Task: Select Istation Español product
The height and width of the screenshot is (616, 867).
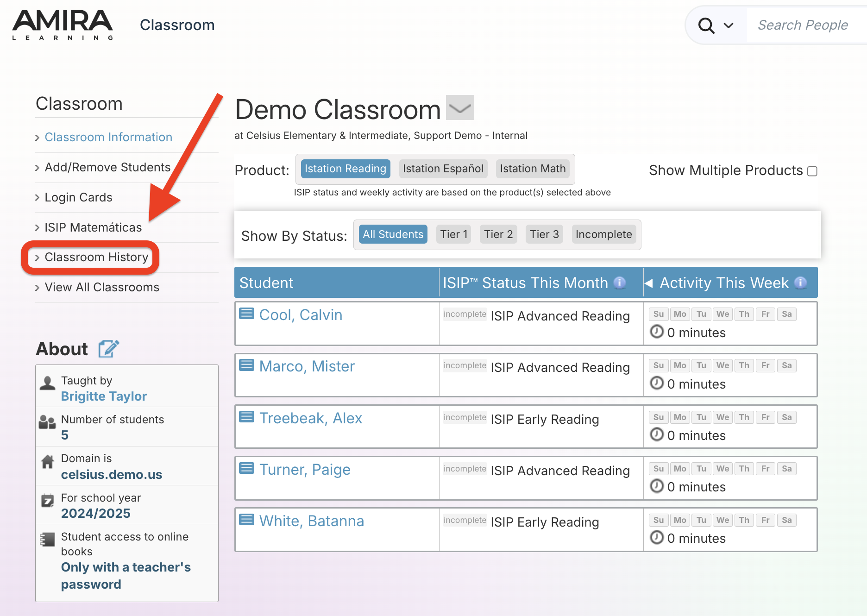Action: click(443, 169)
